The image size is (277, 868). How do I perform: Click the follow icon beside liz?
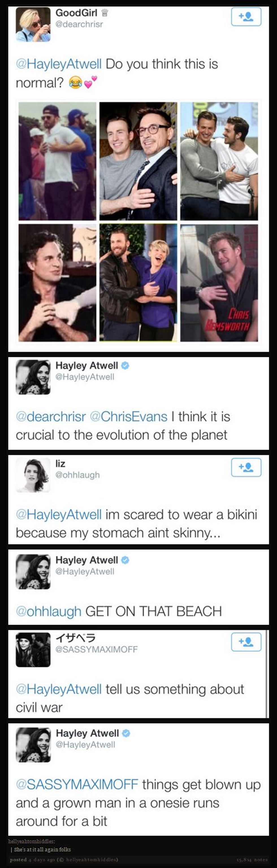click(x=246, y=467)
